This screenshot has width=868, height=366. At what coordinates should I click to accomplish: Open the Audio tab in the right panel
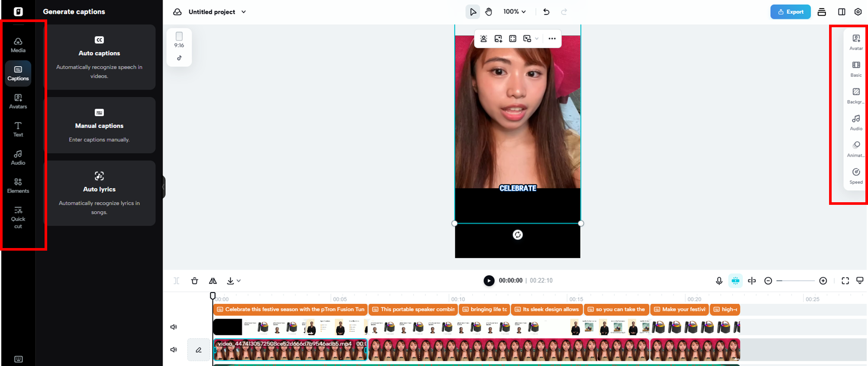[x=856, y=123]
